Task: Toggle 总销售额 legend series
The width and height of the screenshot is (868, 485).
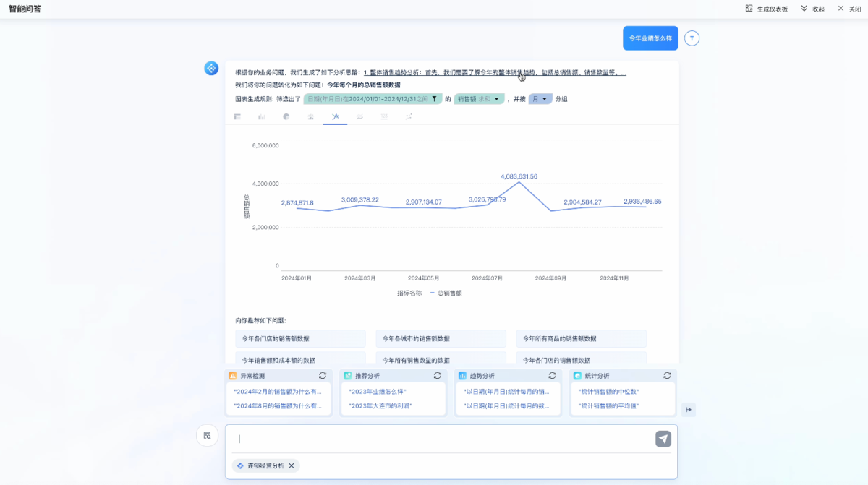Action: pyautogui.click(x=446, y=293)
